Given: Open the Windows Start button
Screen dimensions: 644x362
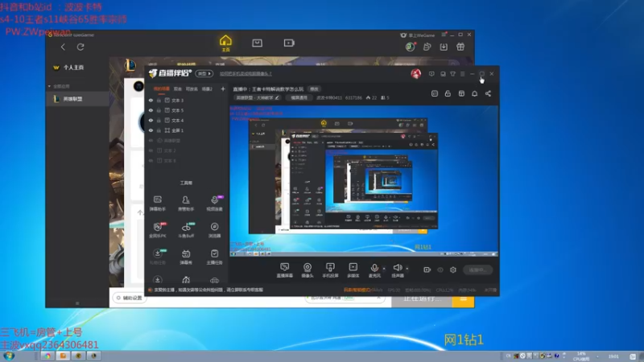Looking at the screenshot, I should [9, 356].
